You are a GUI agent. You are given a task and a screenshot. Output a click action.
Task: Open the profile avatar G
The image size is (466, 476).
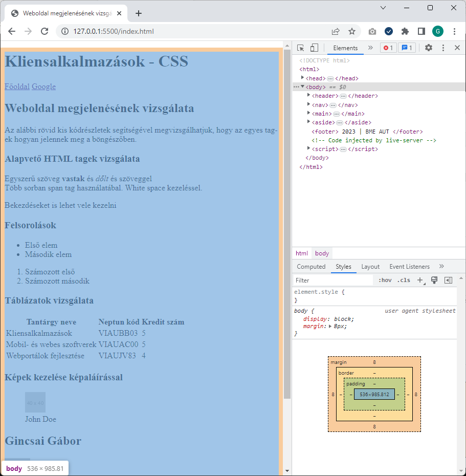pyautogui.click(x=437, y=31)
